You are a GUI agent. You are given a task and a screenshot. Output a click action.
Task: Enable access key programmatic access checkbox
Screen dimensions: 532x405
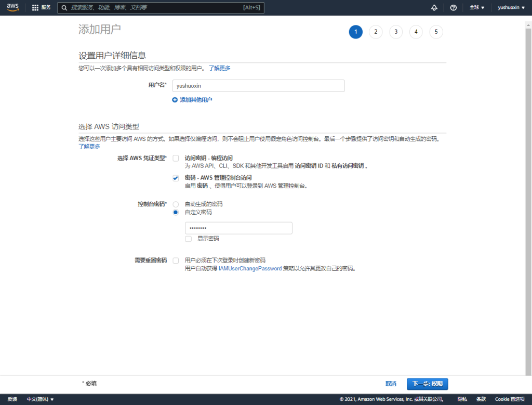[176, 158]
